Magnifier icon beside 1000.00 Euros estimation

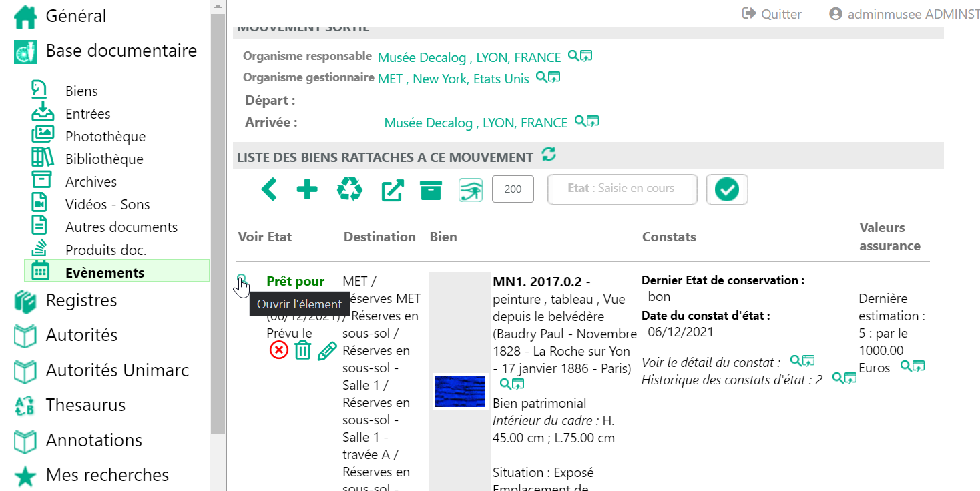coord(906,365)
